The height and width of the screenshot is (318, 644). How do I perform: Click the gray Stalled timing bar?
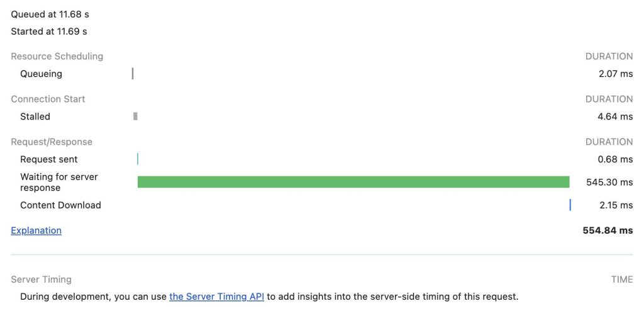(x=136, y=116)
